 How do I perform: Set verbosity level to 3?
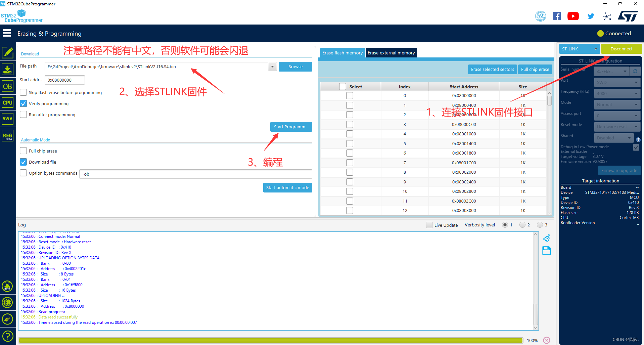[540, 225]
